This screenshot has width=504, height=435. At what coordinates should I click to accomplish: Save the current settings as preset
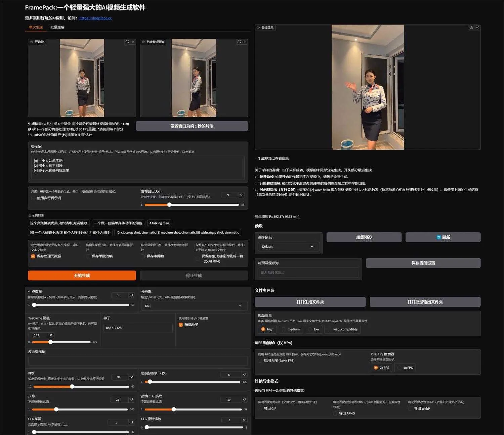pos(423,263)
